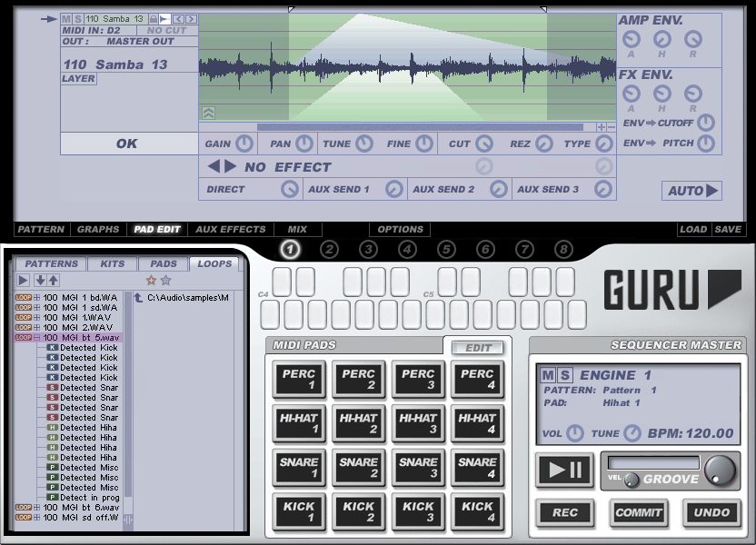This screenshot has height=545, width=756.
Task: Expand the 100 MGI 1 sd.WA loop
Action: pos(36,307)
